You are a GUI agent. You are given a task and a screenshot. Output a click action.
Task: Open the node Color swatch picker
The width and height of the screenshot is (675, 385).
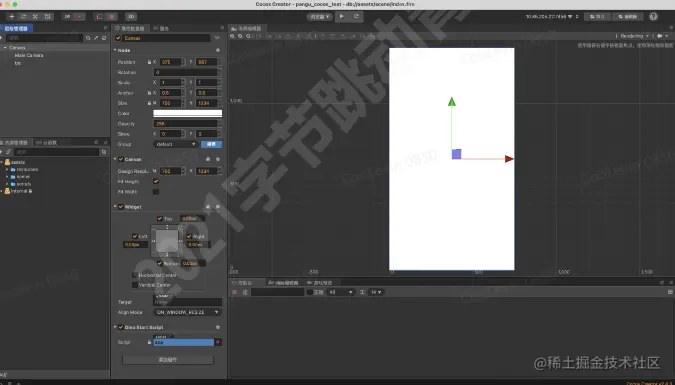pos(188,113)
